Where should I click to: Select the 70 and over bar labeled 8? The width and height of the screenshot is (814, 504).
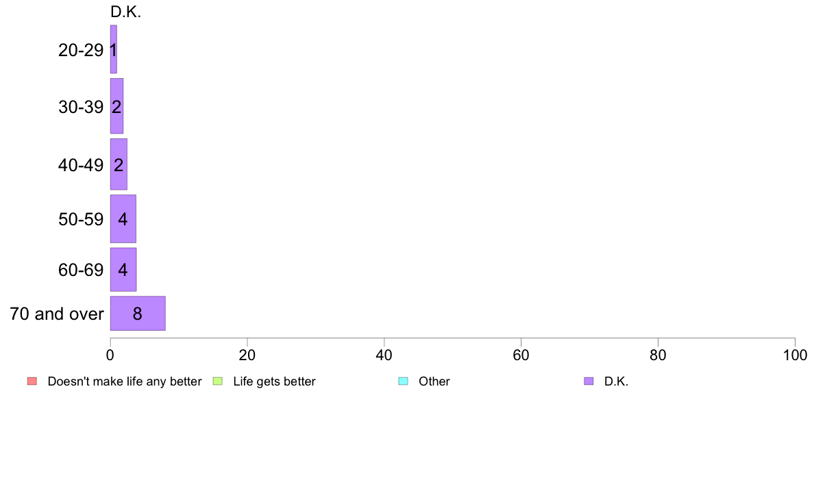[138, 314]
